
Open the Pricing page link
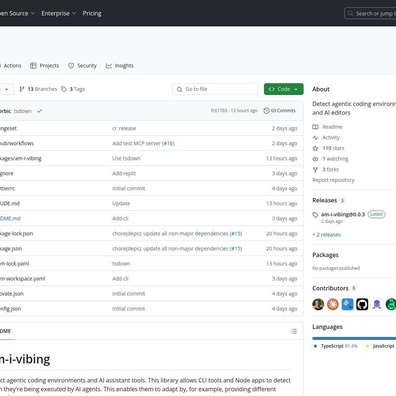click(x=92, y=13)
